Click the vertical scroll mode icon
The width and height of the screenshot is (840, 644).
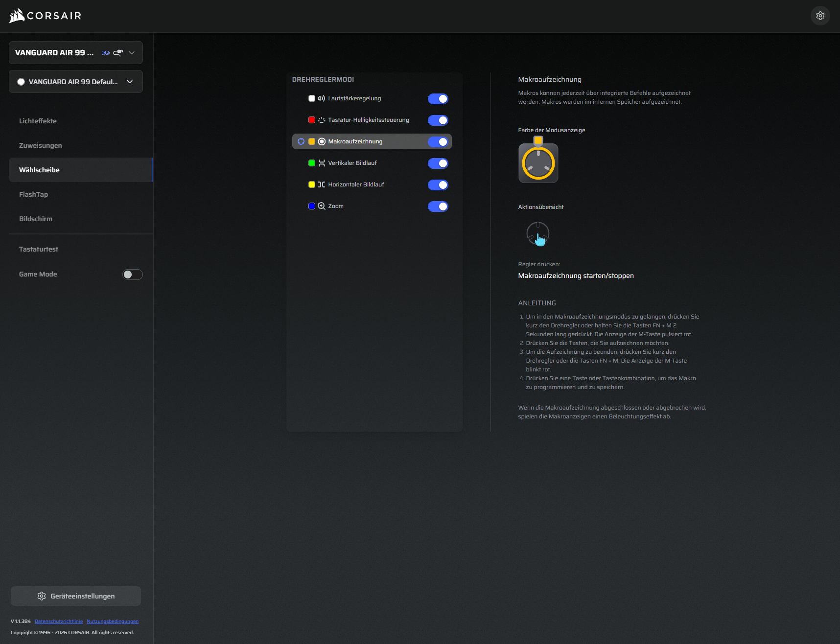322,163
